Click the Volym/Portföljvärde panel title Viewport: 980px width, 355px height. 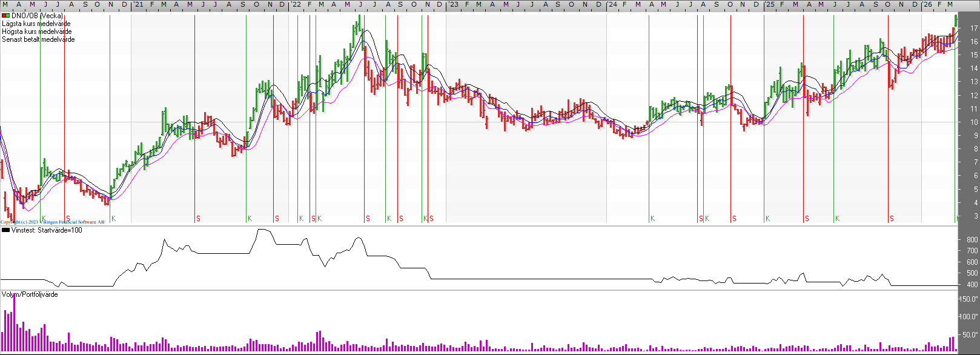[30, 294]
